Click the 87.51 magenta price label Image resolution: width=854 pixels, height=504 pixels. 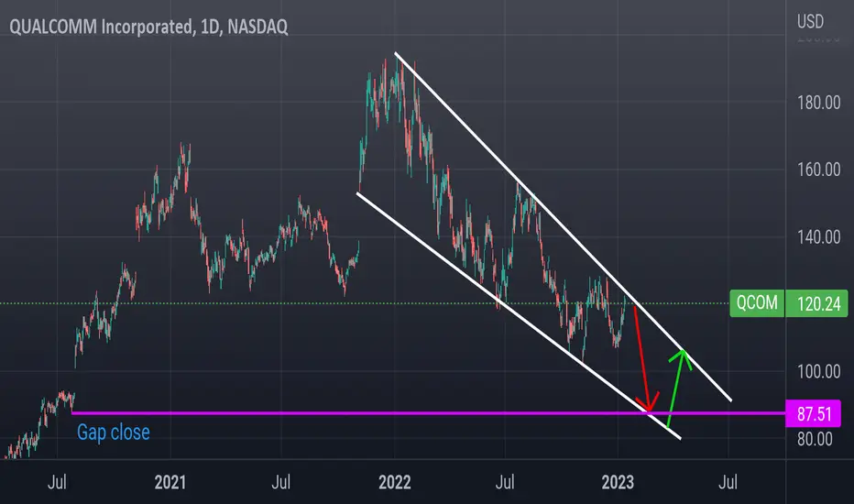click(814, 413)
